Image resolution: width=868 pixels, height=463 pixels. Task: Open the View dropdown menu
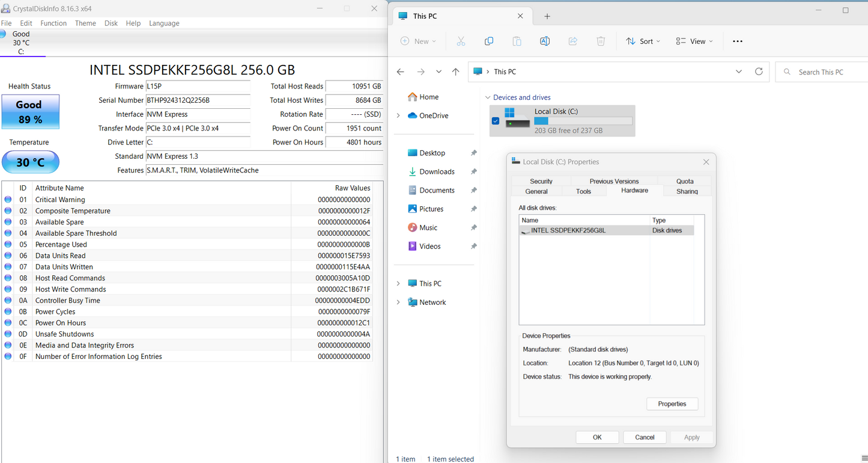(694, 41)
